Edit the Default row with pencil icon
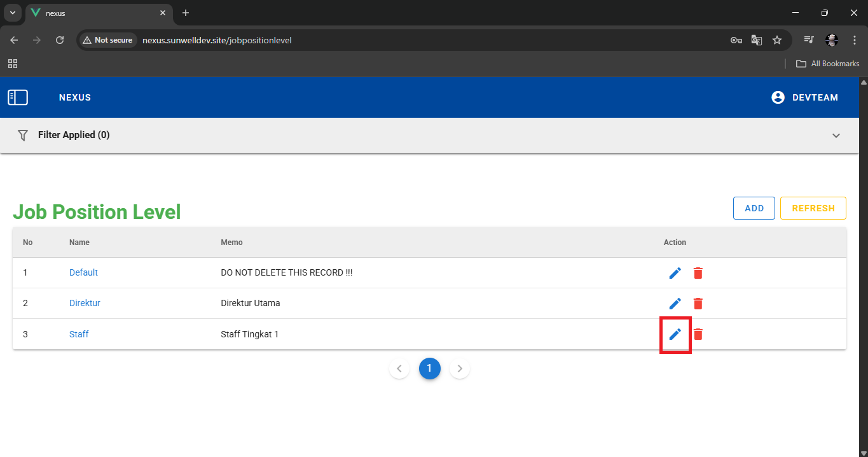The height and width of the screenshot is (457, 868). click(x=675, y=272)
